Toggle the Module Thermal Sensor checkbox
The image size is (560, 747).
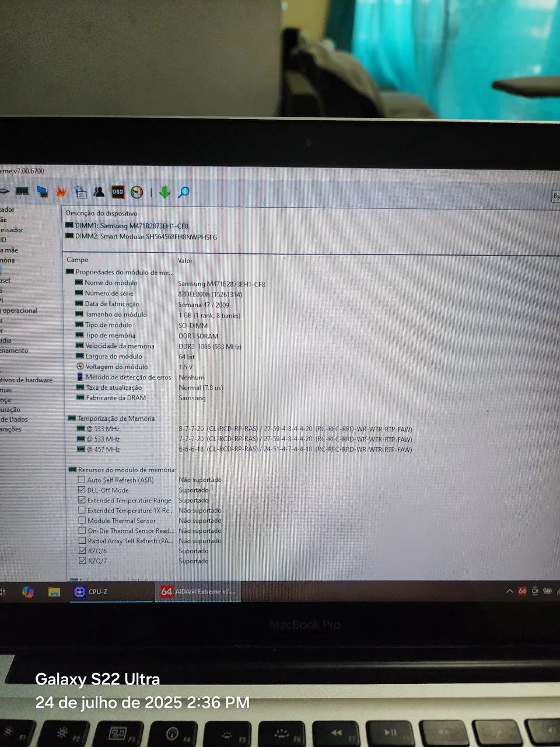tap(82, 521)
